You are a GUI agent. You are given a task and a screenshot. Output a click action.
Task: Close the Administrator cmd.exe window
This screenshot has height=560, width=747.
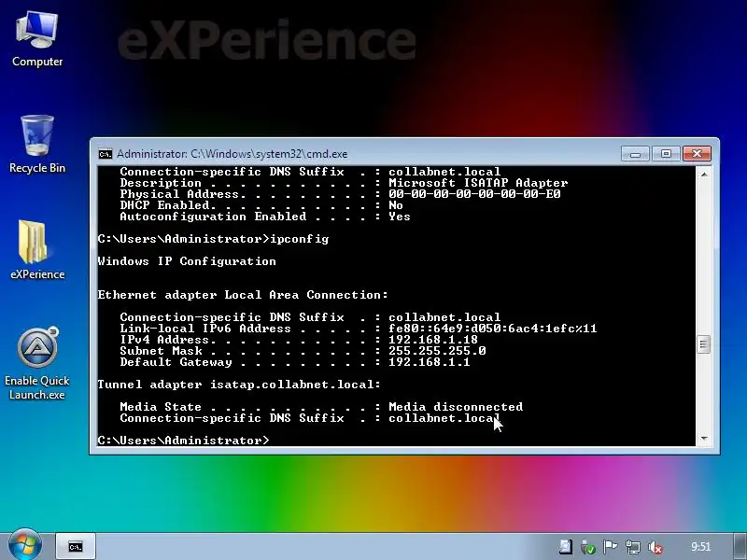pos(697,153)
